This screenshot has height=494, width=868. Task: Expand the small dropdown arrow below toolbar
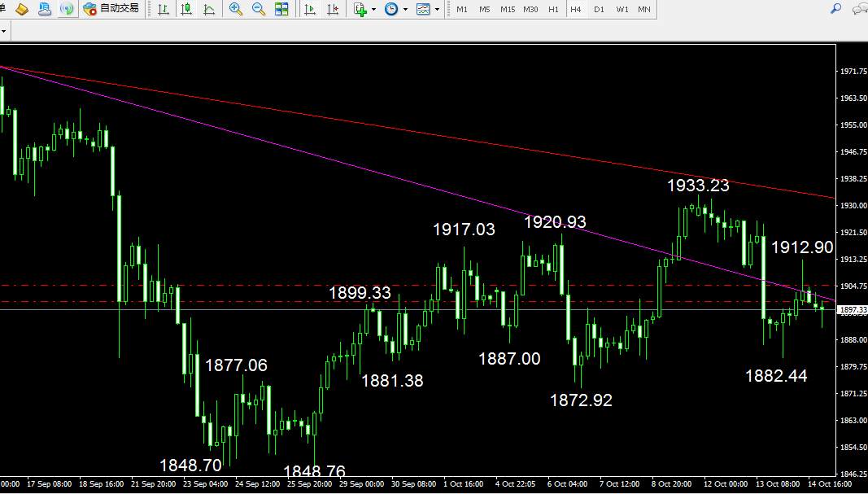pos(3,32)
